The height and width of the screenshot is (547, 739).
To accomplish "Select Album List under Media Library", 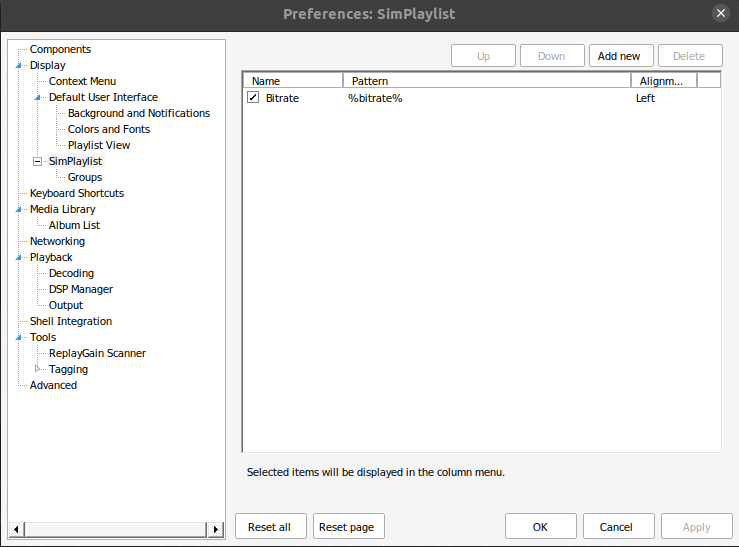I will click(74, 225).
